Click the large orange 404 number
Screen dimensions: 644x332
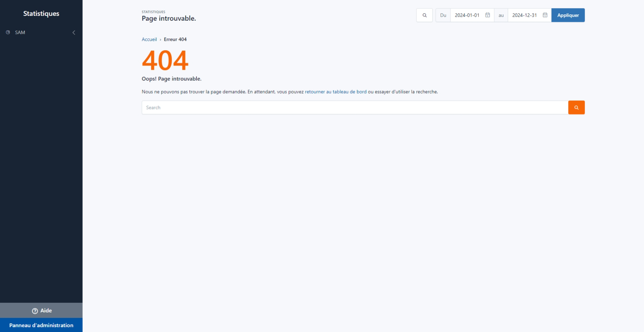pos(165,61)
